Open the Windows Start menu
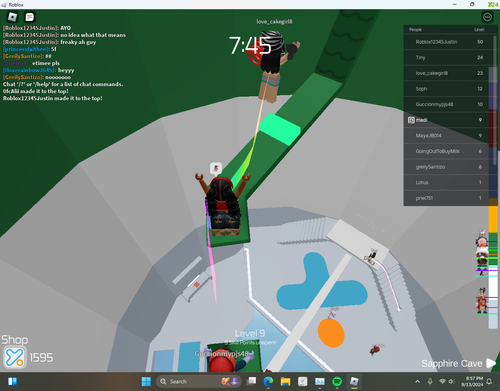The width and height of the screenshot is (500, 391). tap(146, 381)
